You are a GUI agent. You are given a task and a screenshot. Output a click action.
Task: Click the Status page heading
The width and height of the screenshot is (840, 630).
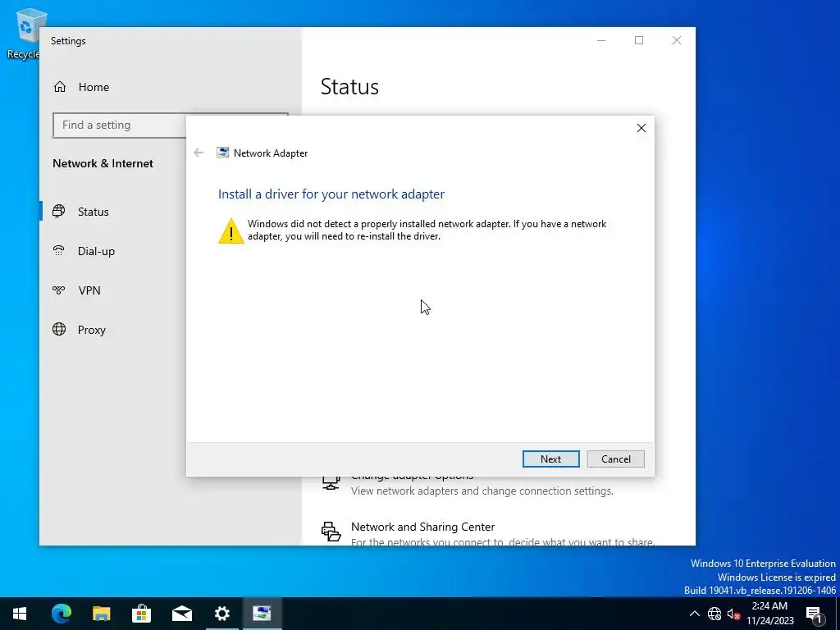(x=349, y=87)
